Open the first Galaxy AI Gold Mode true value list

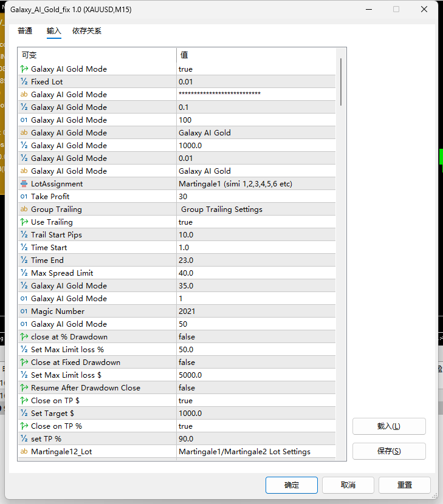click(256, 69)
